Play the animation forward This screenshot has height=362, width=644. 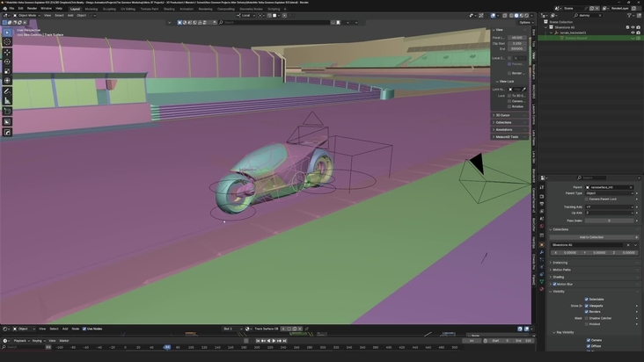[274, 341]
